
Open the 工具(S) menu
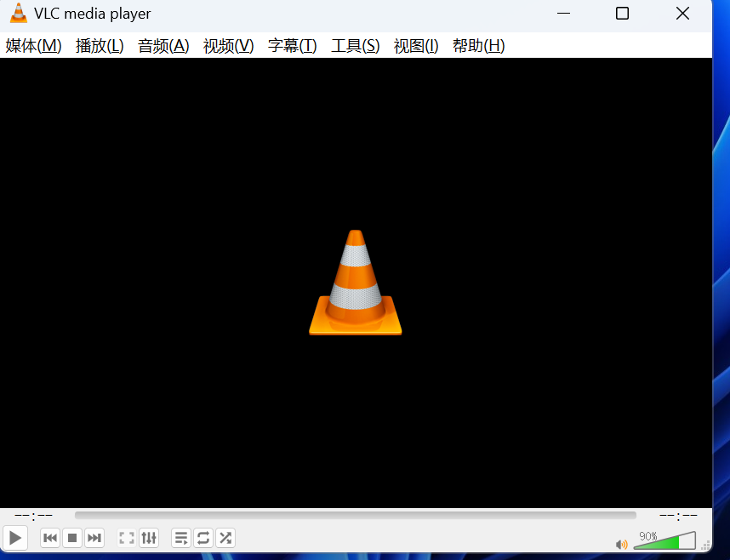click(356, 46)
